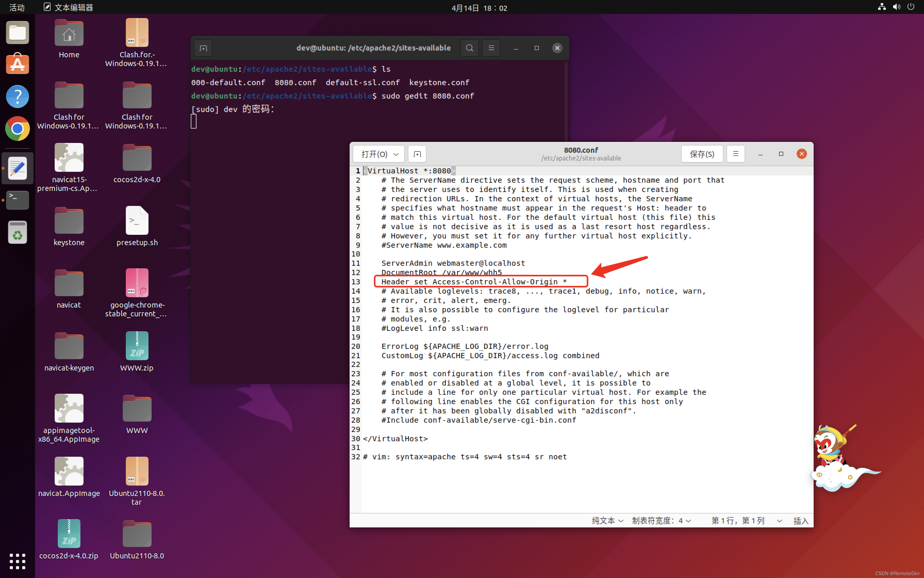Open cursor position line/column dropdown

point(747,521)
